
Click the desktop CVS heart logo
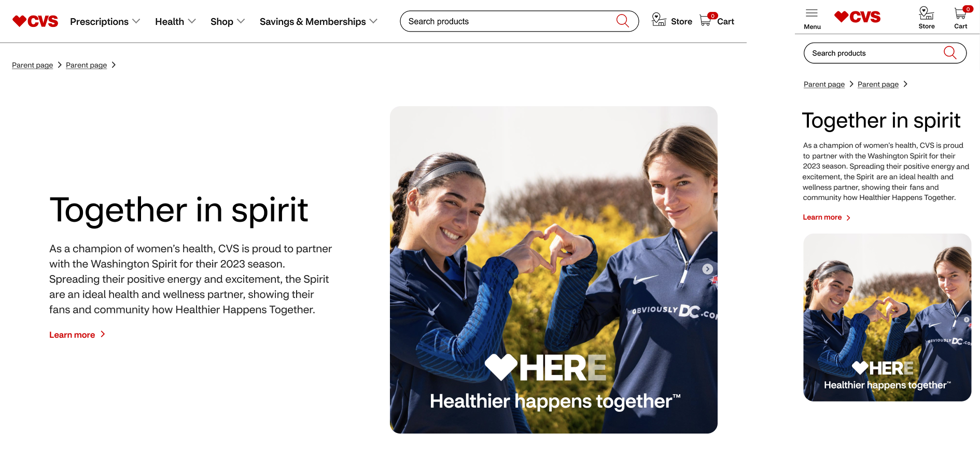coord(35,21)
